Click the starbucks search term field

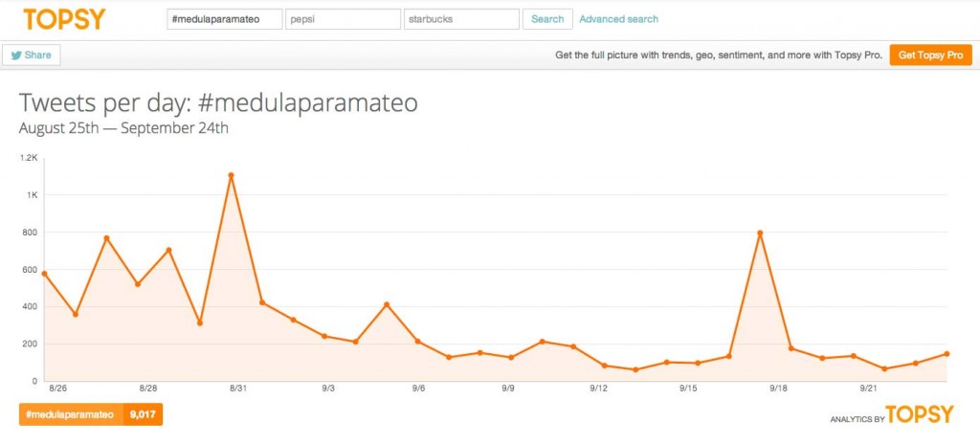462,19
